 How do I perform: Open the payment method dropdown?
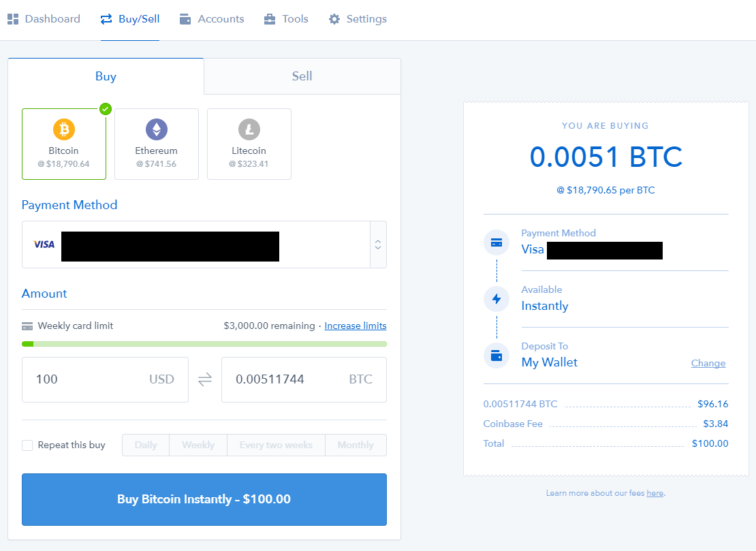click(x=377, y=245)
